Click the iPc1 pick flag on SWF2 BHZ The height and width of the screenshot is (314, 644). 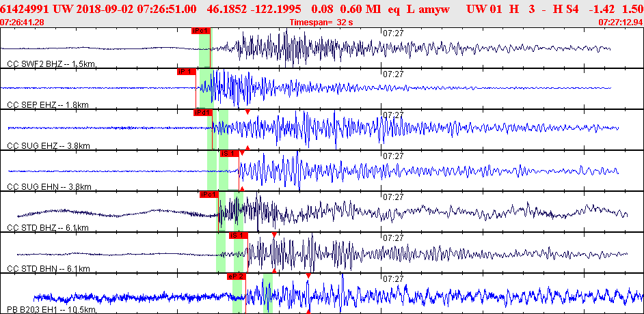coord(202,31)
